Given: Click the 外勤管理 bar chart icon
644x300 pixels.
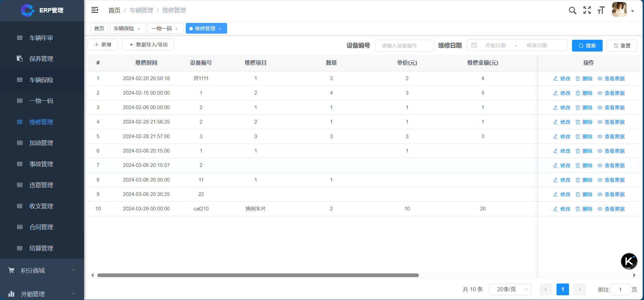Looking at the screenshot, I should coord(11,294).
